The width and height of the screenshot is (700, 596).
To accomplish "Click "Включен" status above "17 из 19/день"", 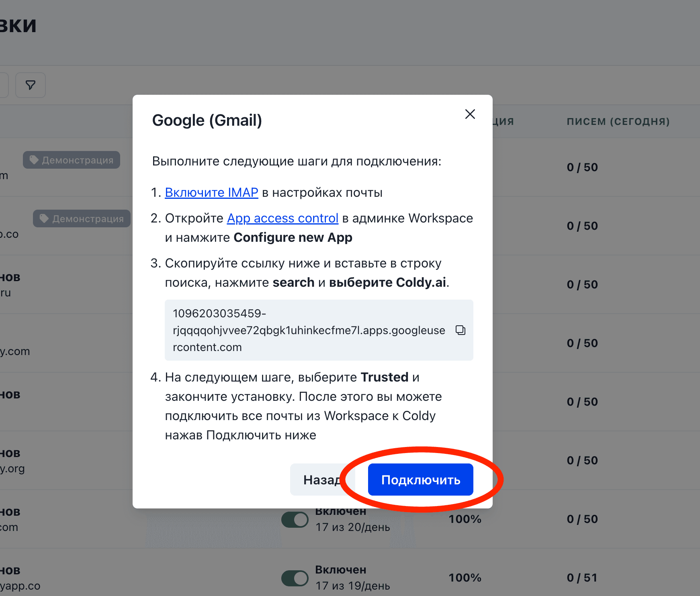I will 340,570.
